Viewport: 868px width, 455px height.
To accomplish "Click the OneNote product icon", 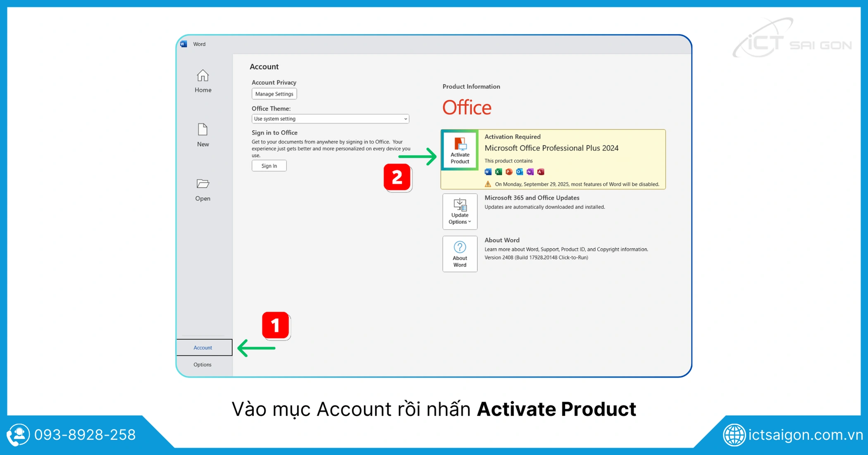I will click(530, 172).
